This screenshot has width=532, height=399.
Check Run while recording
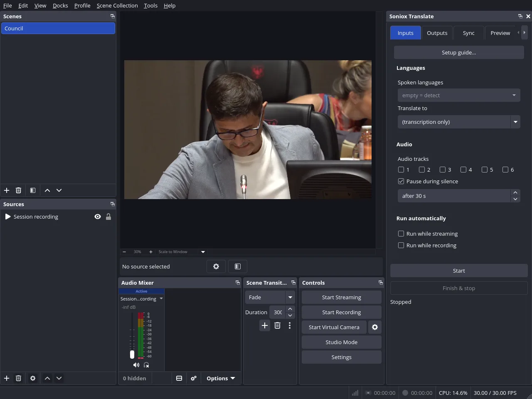click(401, 245)
